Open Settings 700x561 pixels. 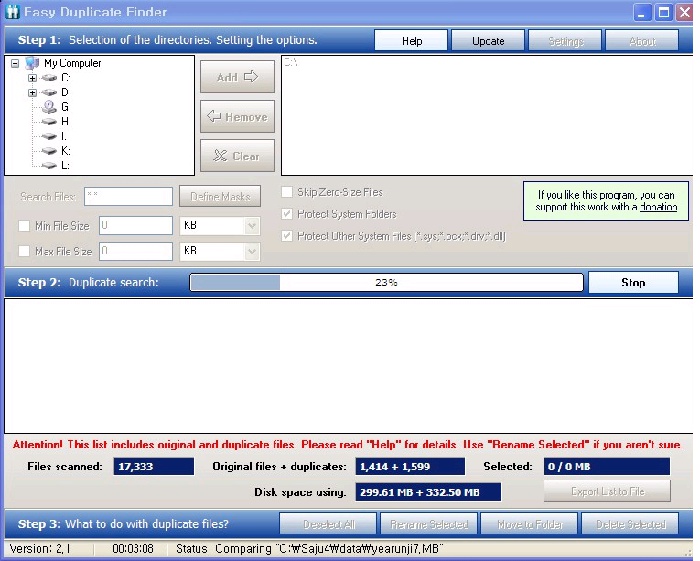coord(565,41)
